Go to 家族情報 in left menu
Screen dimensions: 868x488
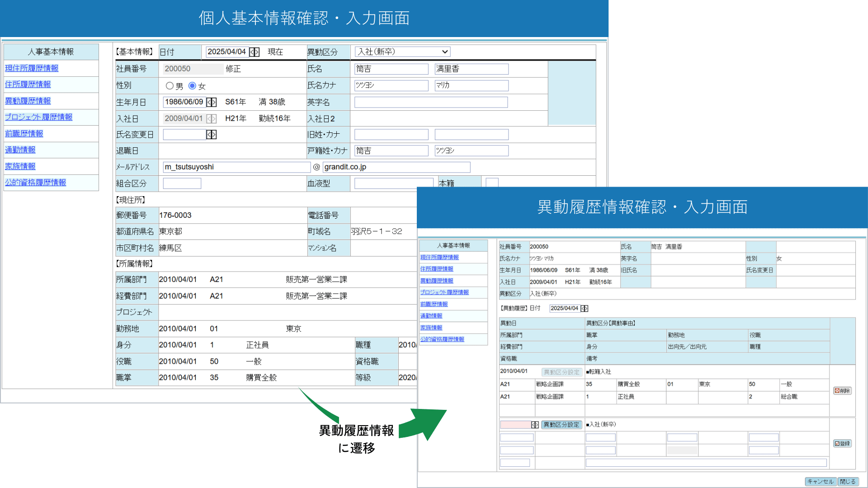(20, 166)
